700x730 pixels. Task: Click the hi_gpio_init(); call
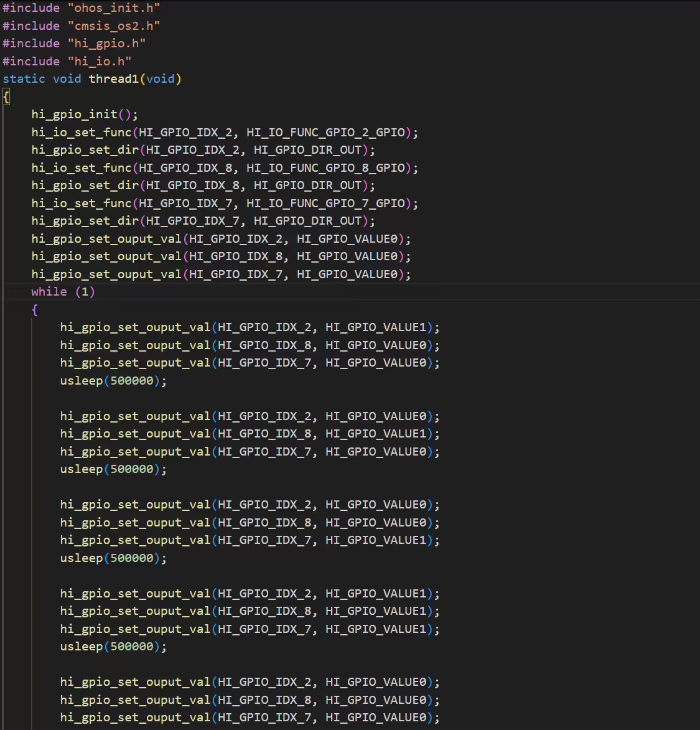(x=85, y=115)
